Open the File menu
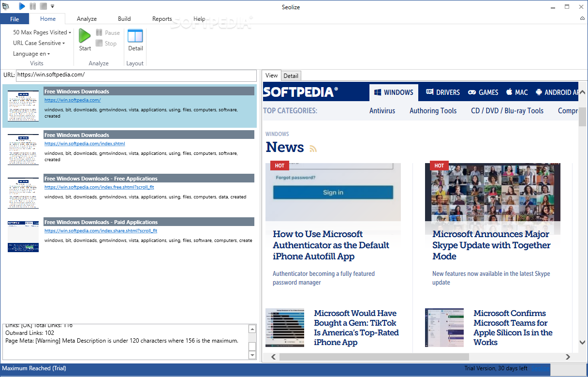 pyautogui.click(x=15, y=19)
